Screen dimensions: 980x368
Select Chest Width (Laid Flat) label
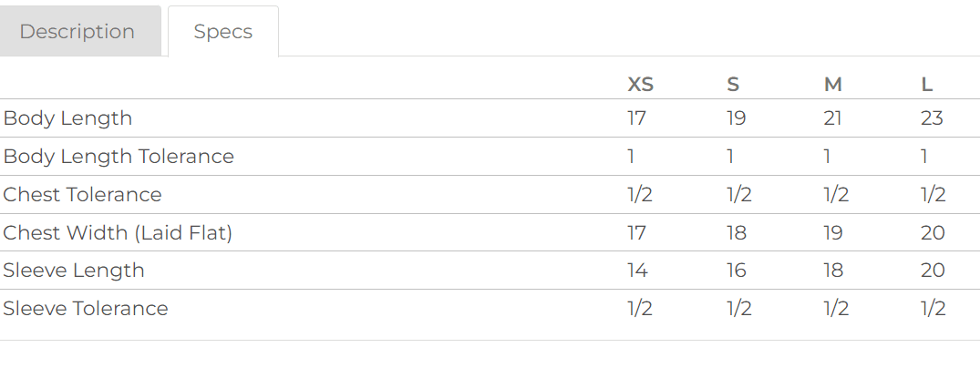pos(119,233)
